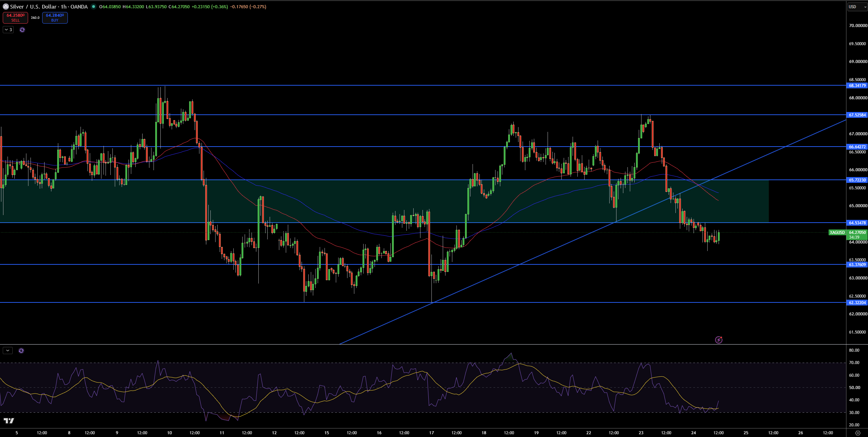Click the TradingView logo in corner
The image size is (868, 437).
pos(9,421)
